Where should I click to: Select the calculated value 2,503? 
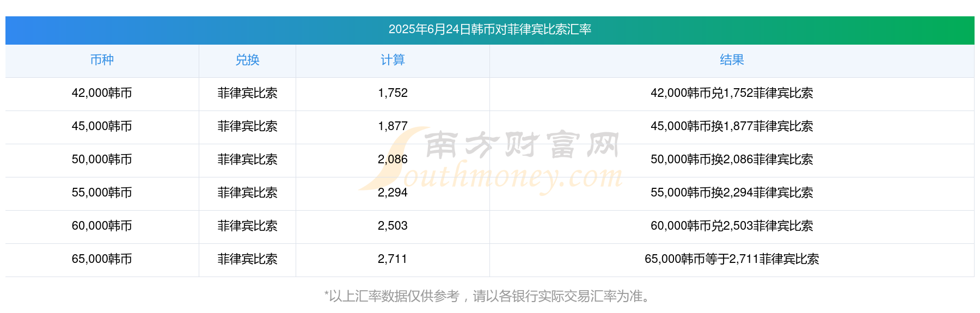[x=393, y=226]
